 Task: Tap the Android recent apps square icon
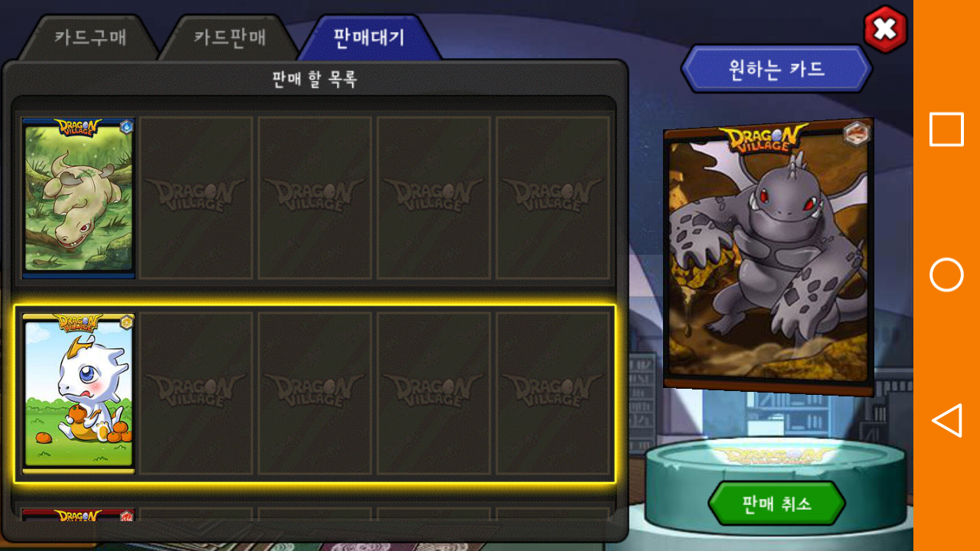[x=946, y=129]
